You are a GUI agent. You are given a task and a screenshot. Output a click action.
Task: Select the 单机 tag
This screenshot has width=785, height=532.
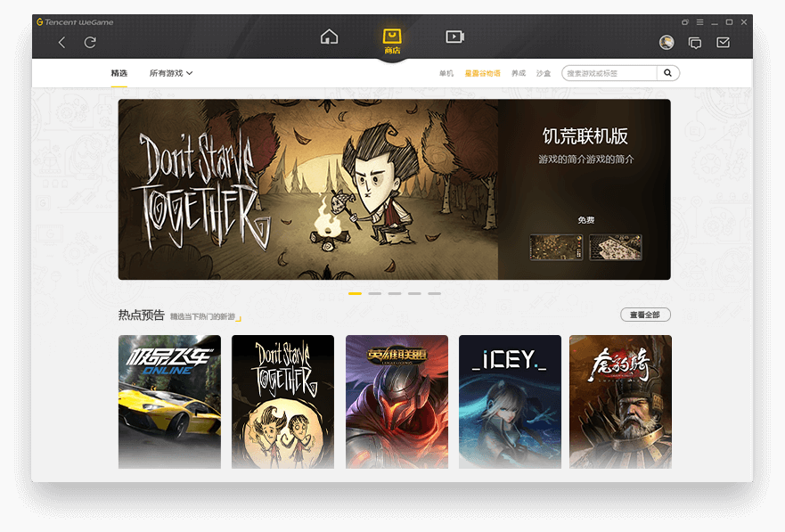(x=446, y=73)
